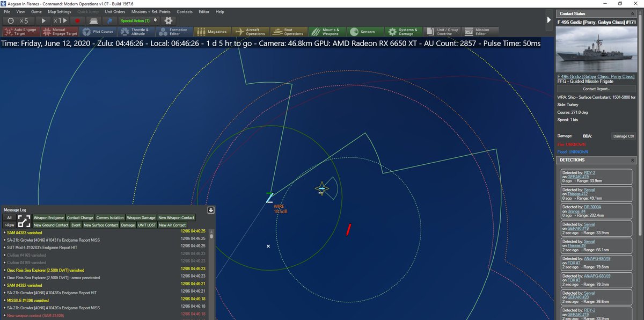Click the red record button

[x=77, y=20]
